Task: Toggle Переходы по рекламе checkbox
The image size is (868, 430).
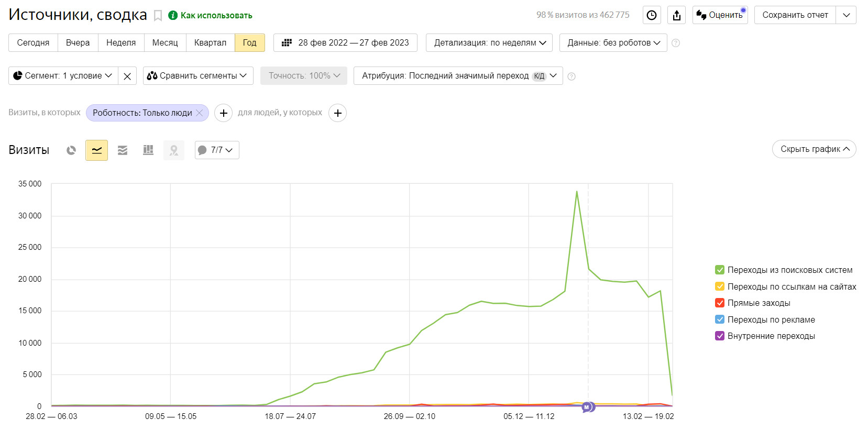Action: (720, 319)
